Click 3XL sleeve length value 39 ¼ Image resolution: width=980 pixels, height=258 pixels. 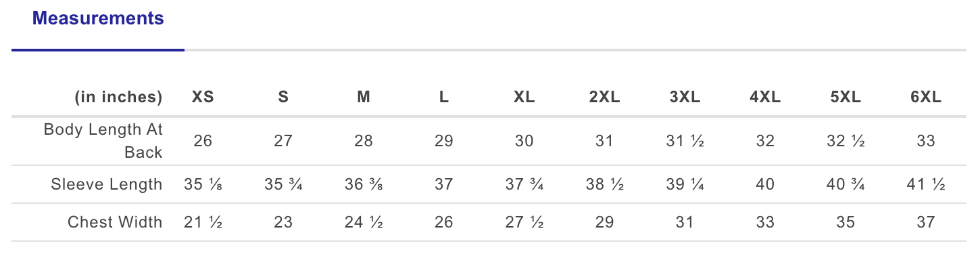685,184
